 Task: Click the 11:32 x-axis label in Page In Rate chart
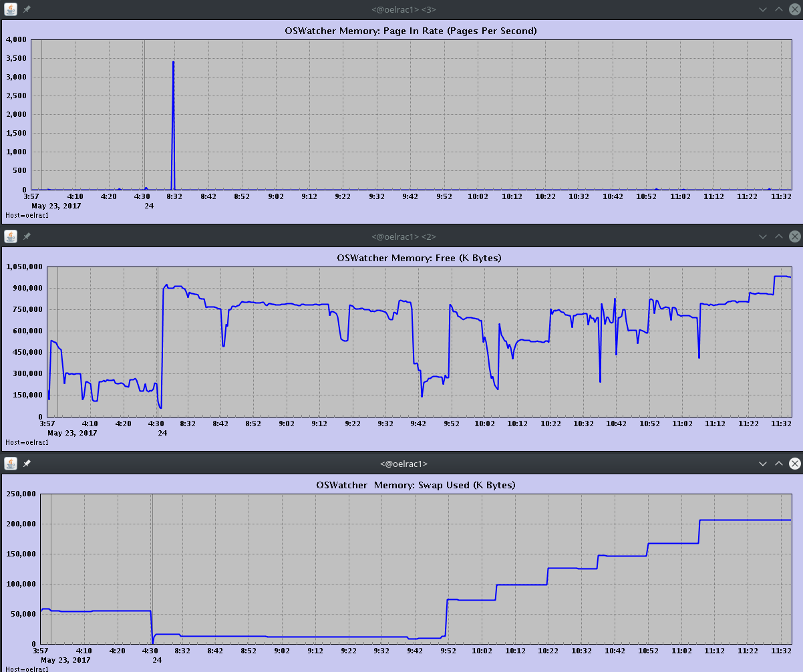pyautogui.click(x=782, y=196)
